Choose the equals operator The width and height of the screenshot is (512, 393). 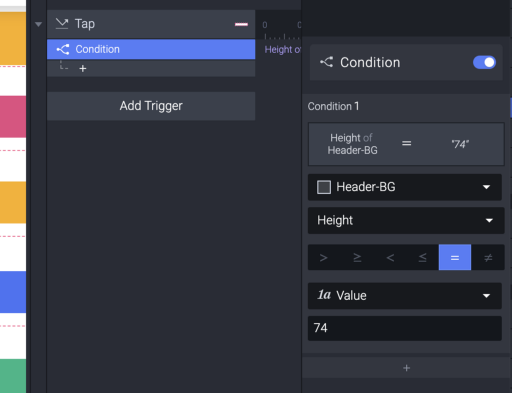coord(455,257)
